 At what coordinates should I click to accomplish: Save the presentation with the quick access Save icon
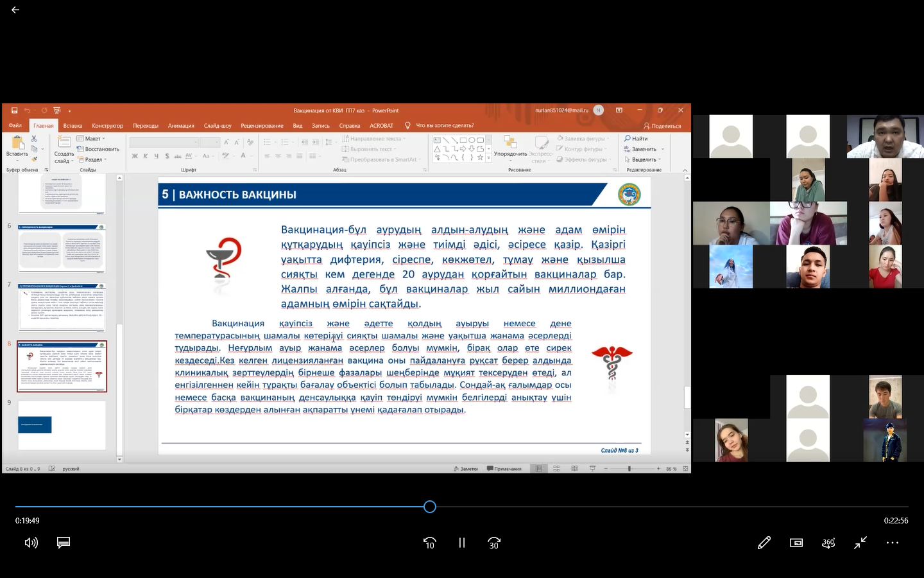15,110
